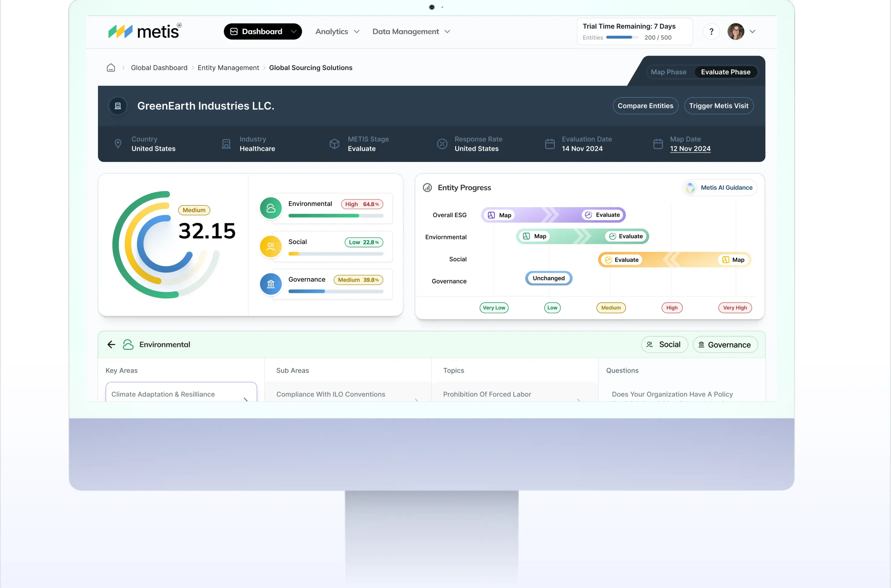
Task: Click the Governance score progress bar
Action: [x=336, y=291]
